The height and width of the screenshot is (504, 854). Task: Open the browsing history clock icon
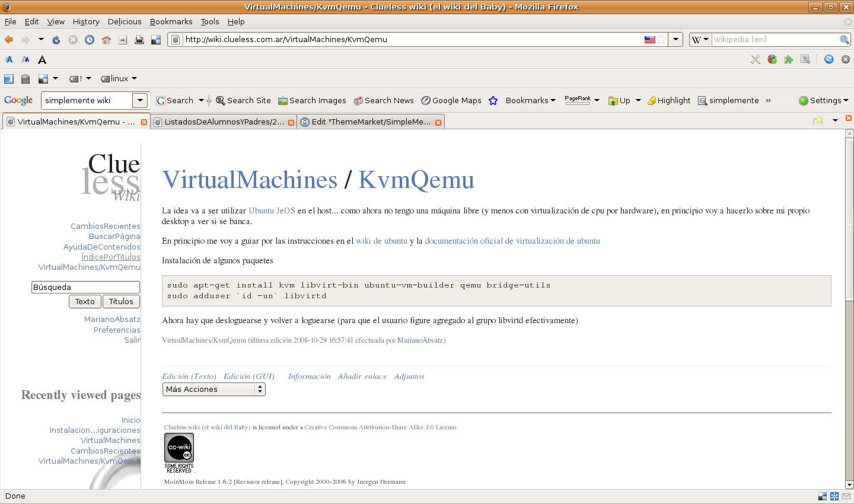click(x=90, y=40)
